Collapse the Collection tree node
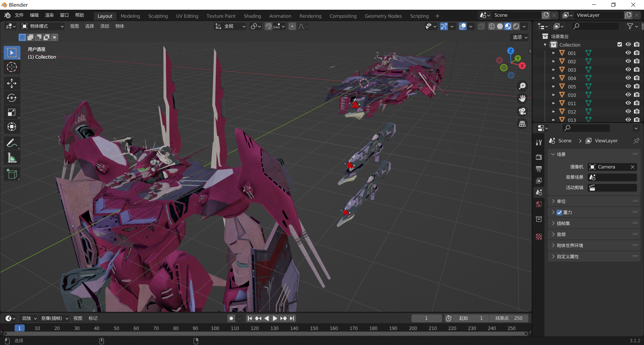Image resolution: width=644 pixels, height=345 pixels. coord(545,45)
